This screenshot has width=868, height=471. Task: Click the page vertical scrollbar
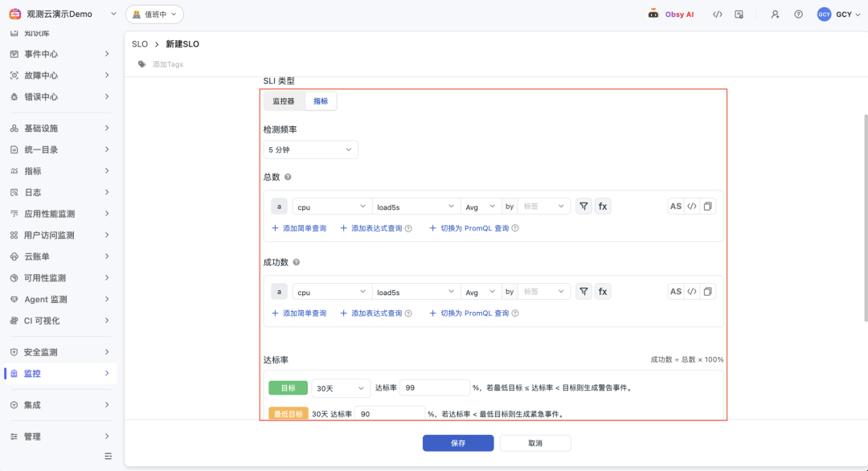pyautogui.click(x=866, y=218)
